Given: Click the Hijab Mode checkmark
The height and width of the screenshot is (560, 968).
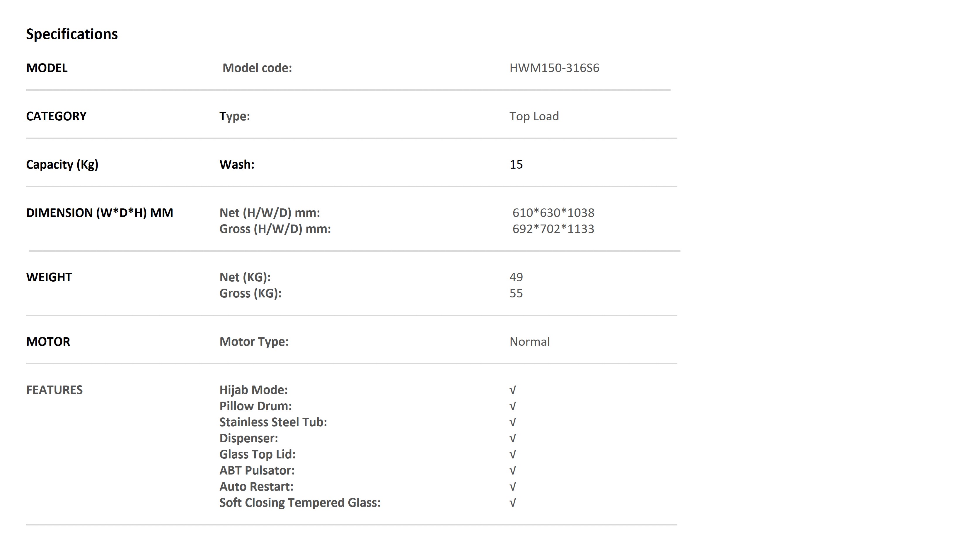Looking at the screenshot, I should coord(512,390).
